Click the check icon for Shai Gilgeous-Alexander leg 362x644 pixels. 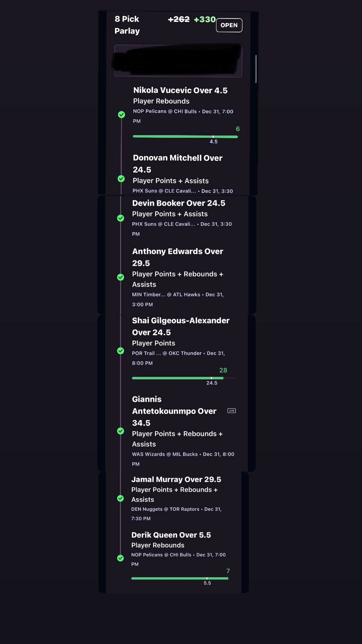coord(121,351)
